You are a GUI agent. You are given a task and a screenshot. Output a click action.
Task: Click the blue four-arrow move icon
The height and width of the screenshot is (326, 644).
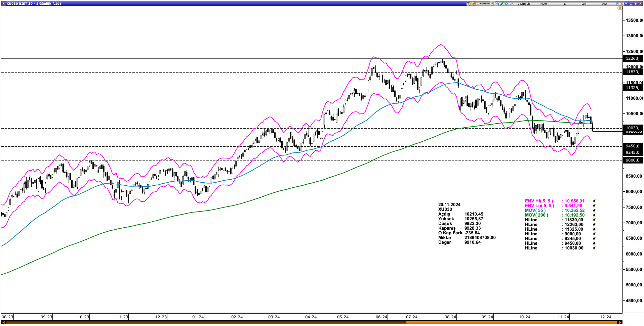coord(507,4)
